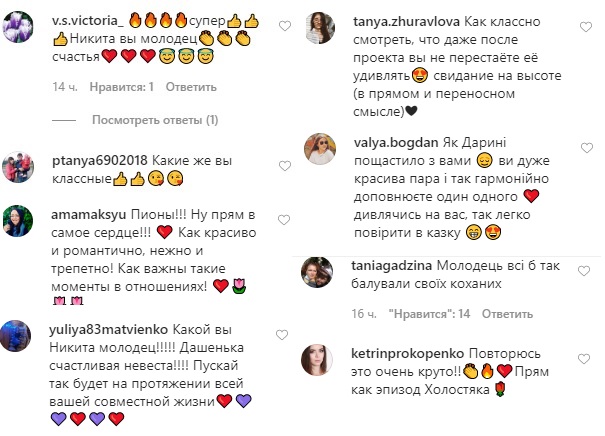
Task: Open the "Нравится: 1" likes list
Action: [120, 87]
